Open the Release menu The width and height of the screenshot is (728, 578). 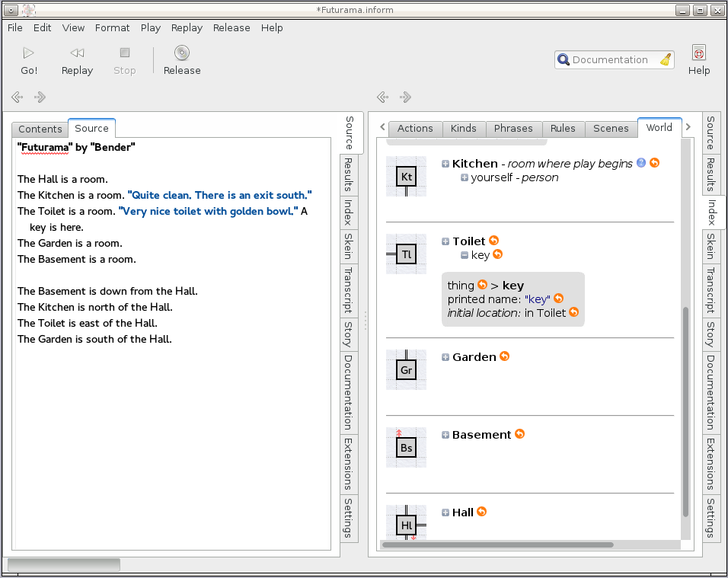(231, 28)
